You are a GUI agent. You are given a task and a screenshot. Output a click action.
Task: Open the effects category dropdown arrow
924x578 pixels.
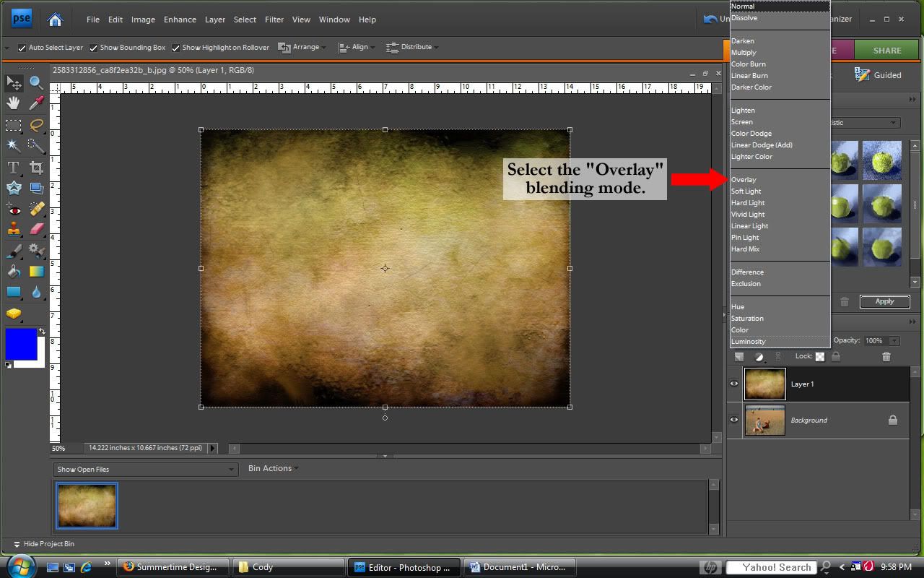[894, 123]
